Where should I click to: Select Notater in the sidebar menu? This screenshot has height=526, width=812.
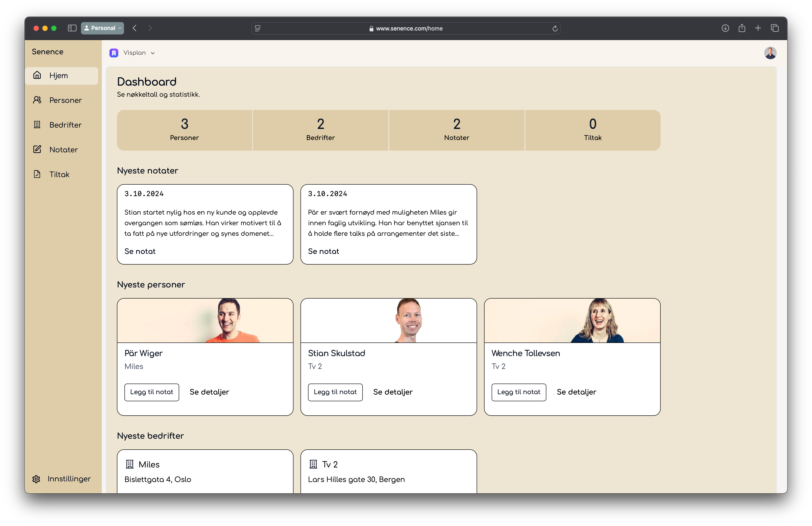(x=64, y=149)
